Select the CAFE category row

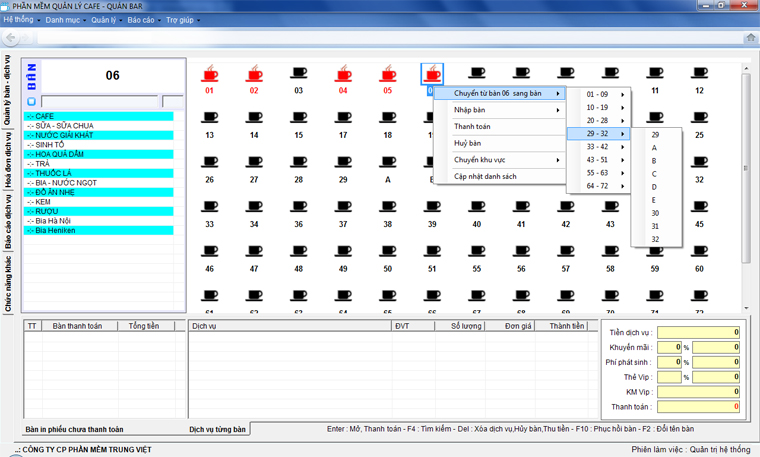pyautogui.click(x=98, y=116)
